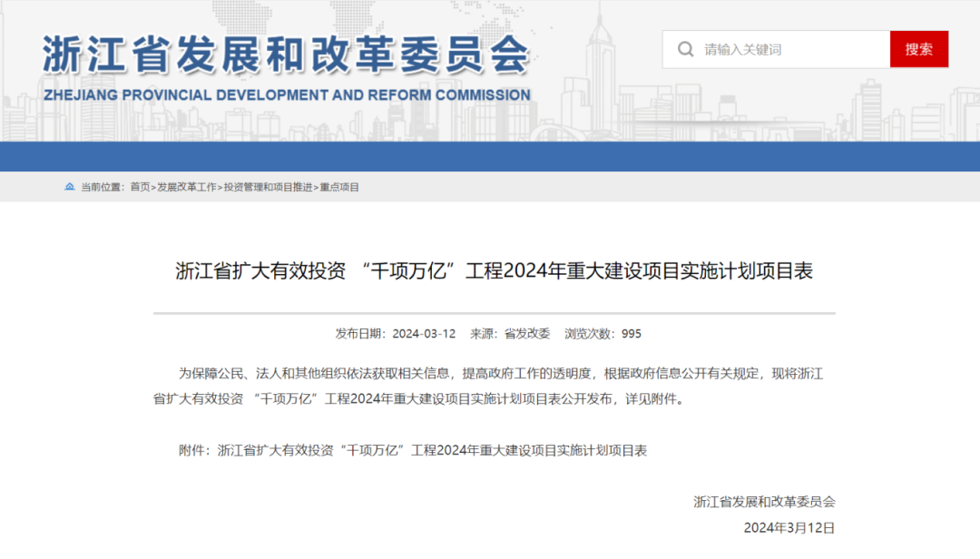Open 重点项目 breadcrumb item
980x559 pixels.
pos(339,187)
